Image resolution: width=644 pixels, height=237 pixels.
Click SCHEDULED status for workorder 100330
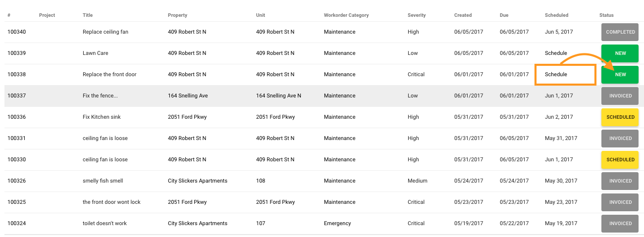(620, 160)
